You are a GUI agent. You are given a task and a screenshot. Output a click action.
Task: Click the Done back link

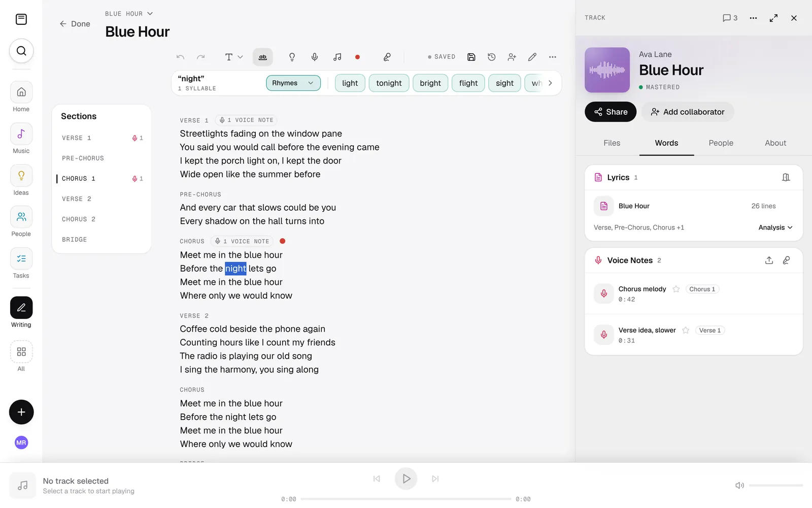coord(75,24)
